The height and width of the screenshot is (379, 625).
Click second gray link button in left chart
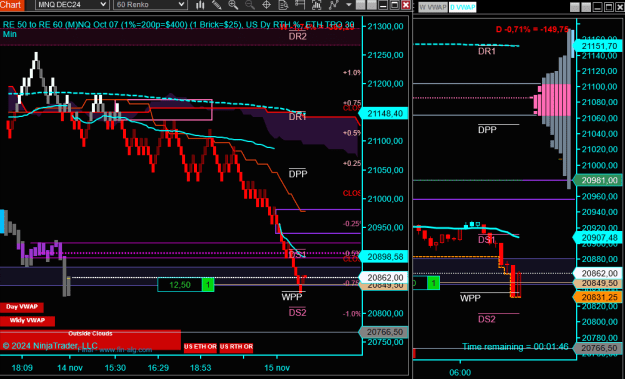(x=371, y=5)
